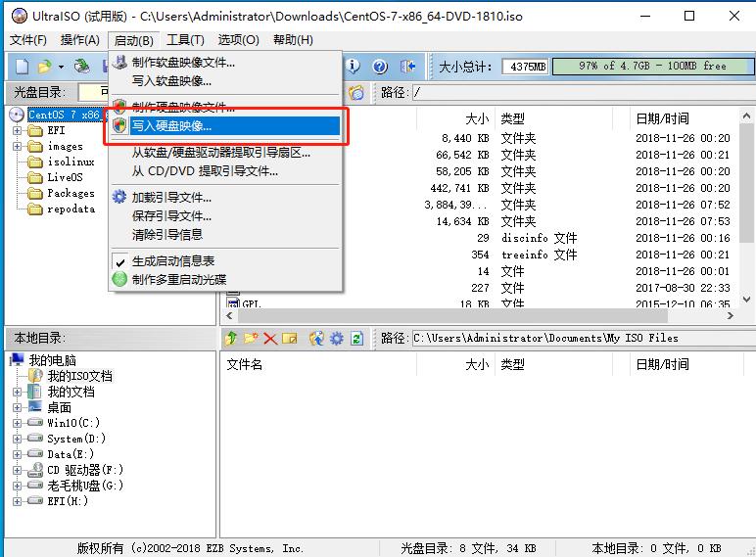
Task: Click the image info toolbar icon
Action: coord(353,66)
